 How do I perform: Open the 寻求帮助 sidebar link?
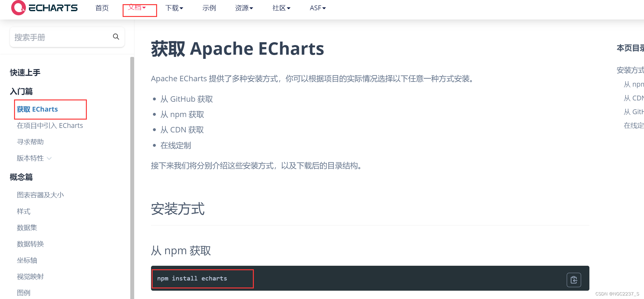30,142
